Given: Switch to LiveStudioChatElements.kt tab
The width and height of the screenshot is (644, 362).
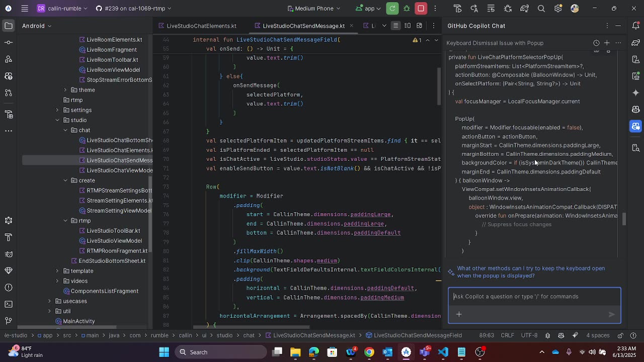Looking at the screenshot, I should coord(201,26).
